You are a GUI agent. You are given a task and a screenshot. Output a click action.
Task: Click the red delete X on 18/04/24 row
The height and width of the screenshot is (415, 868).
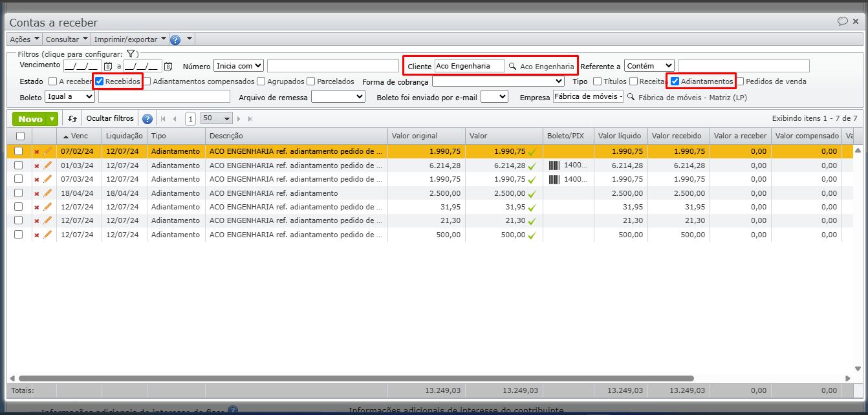point(36,193)
